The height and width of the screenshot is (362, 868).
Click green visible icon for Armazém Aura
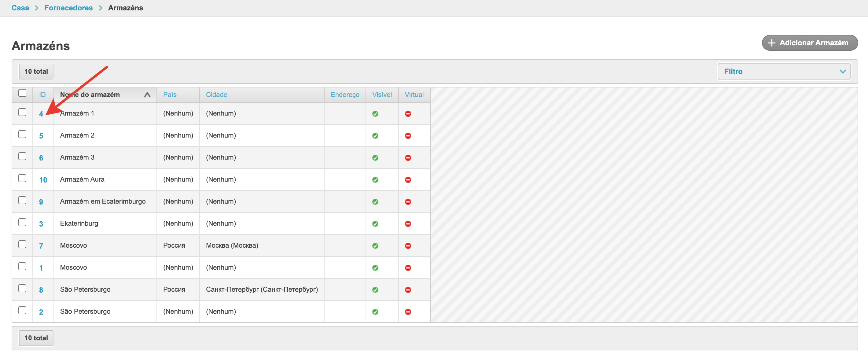click(375, 180)
